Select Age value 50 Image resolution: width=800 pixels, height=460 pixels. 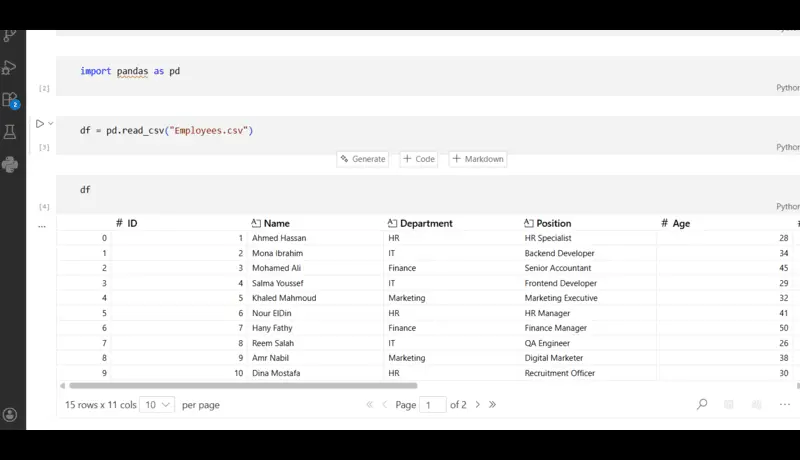[784, 328]
